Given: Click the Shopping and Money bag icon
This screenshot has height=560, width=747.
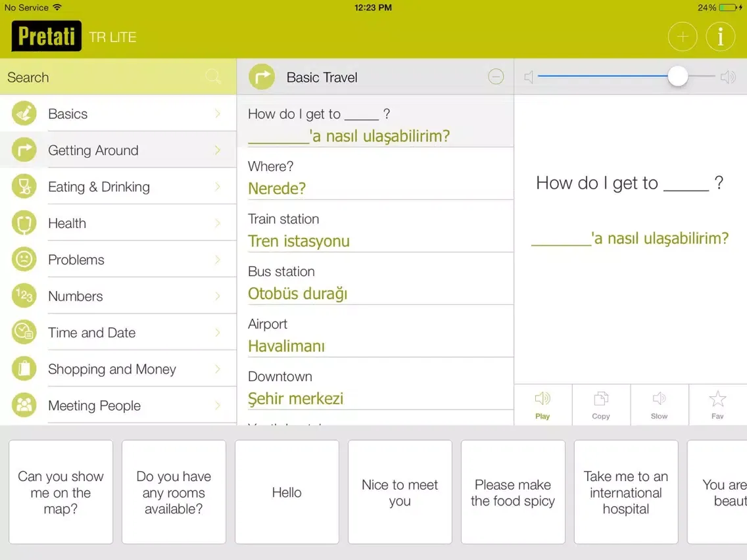Looking at the screenshot, I should pyautogui.click(x=24, y=369).
